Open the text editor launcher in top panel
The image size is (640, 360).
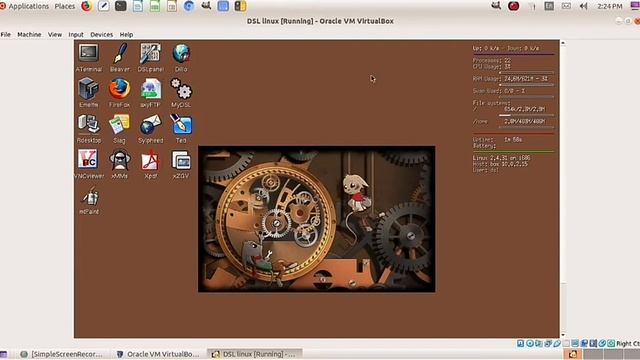coord(103,6)
